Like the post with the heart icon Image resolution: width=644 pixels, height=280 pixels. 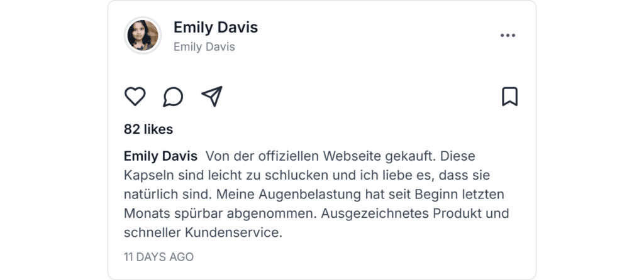coord(135,97)
